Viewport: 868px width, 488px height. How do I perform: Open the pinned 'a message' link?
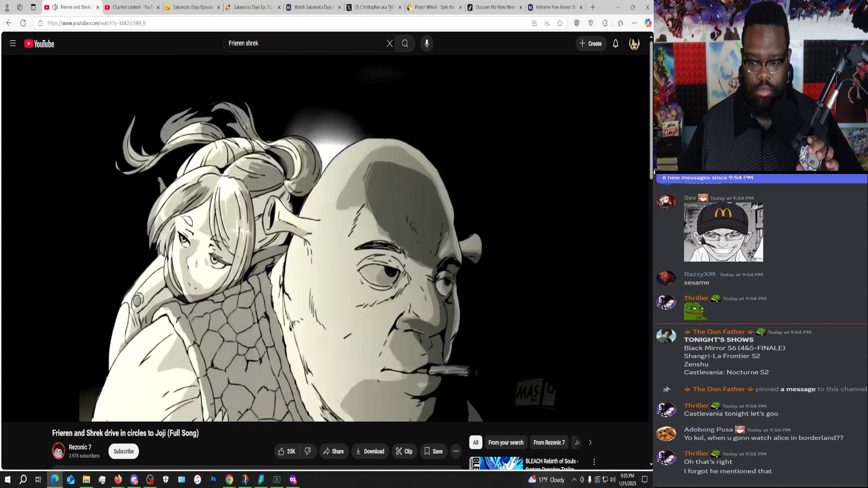[x=798, y=389]
